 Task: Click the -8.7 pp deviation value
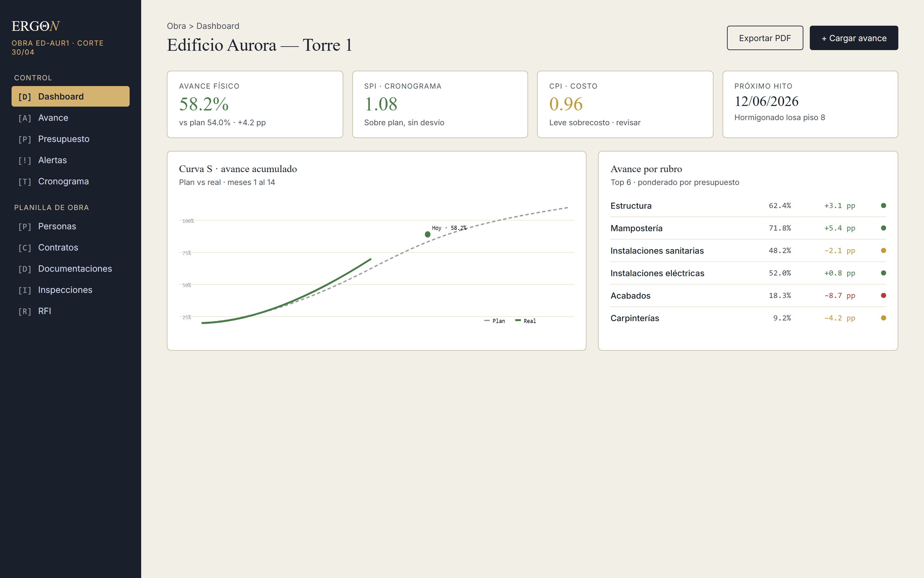point(840,295)
